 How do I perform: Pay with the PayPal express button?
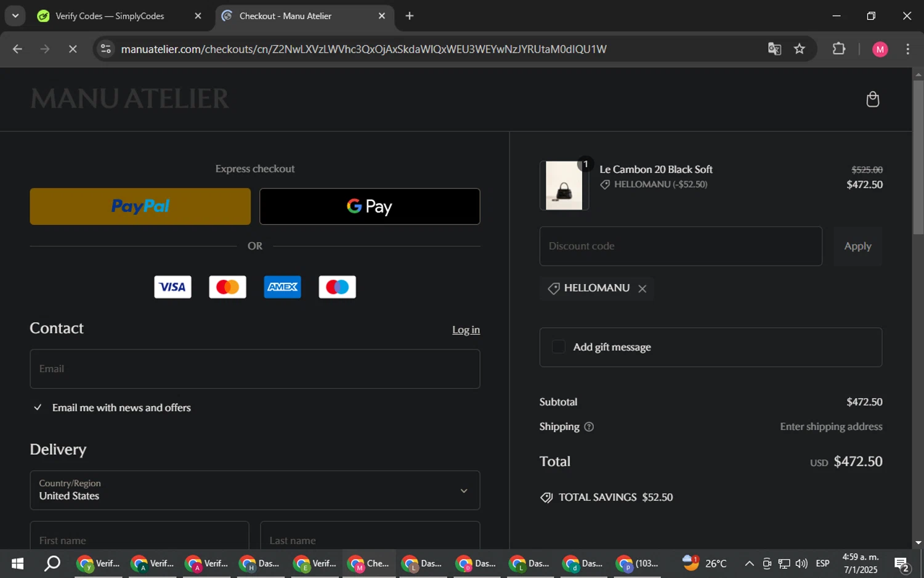coord(140,206)
